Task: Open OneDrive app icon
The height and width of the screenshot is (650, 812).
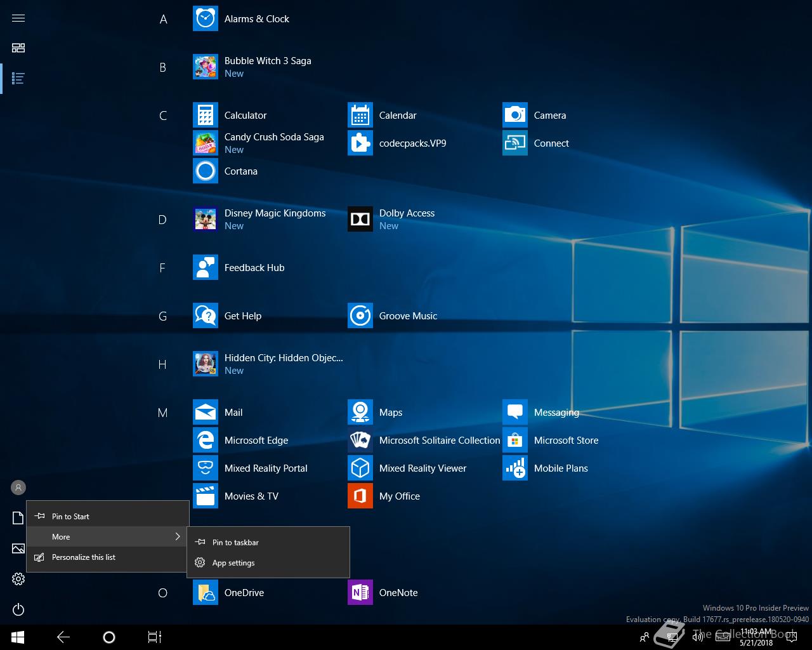Action: [x=206, y=592]
